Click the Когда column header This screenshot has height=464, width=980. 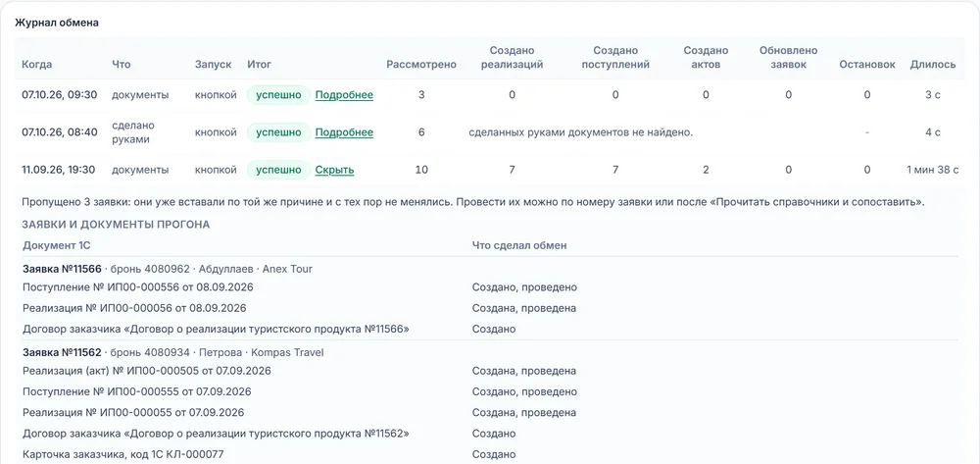coord(37,65)
